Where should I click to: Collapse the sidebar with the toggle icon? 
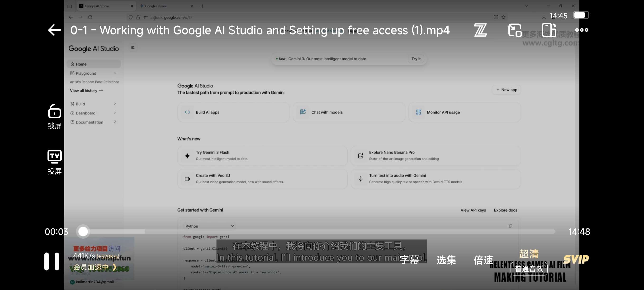133,48
